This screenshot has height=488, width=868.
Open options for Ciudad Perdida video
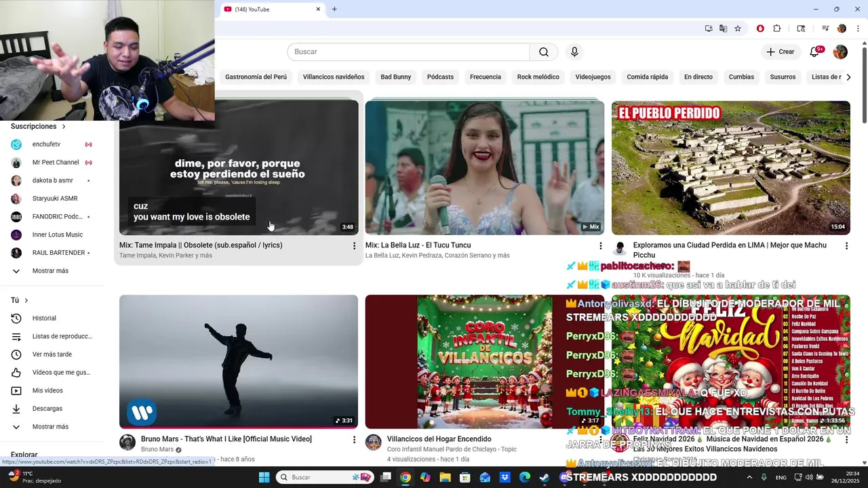(x=846, y=246)
